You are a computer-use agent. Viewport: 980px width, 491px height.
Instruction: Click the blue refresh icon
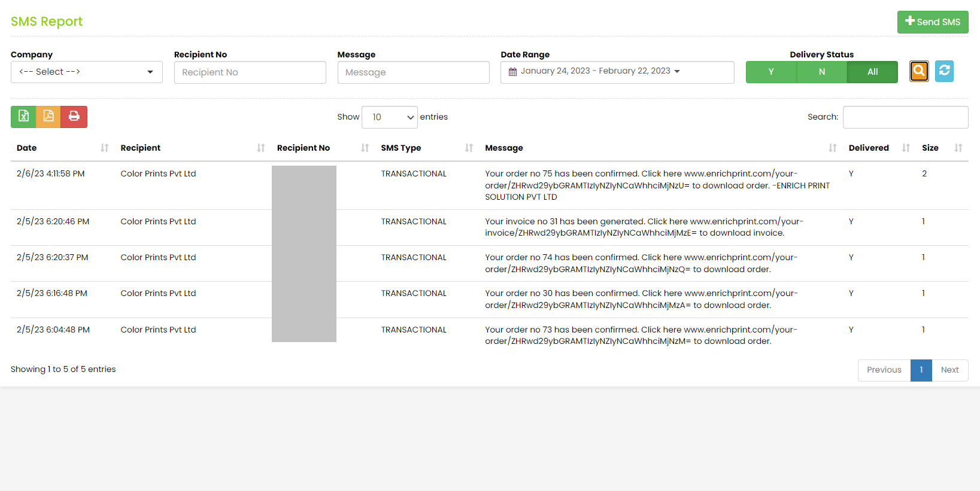(x=944, y=71)
